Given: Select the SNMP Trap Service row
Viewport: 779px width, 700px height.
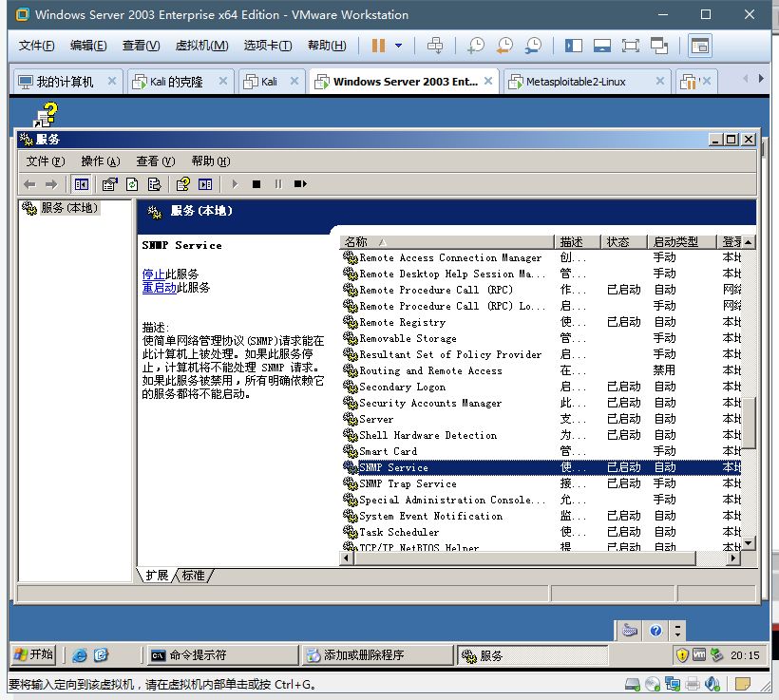Looking at the screenshot, I should 541,483.
